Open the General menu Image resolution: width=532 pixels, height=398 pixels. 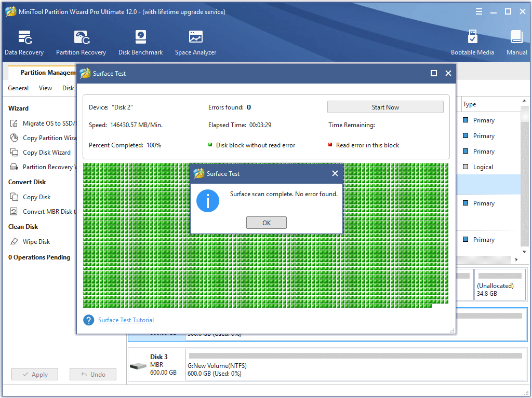pyautogui.click(x=18, y=88)
